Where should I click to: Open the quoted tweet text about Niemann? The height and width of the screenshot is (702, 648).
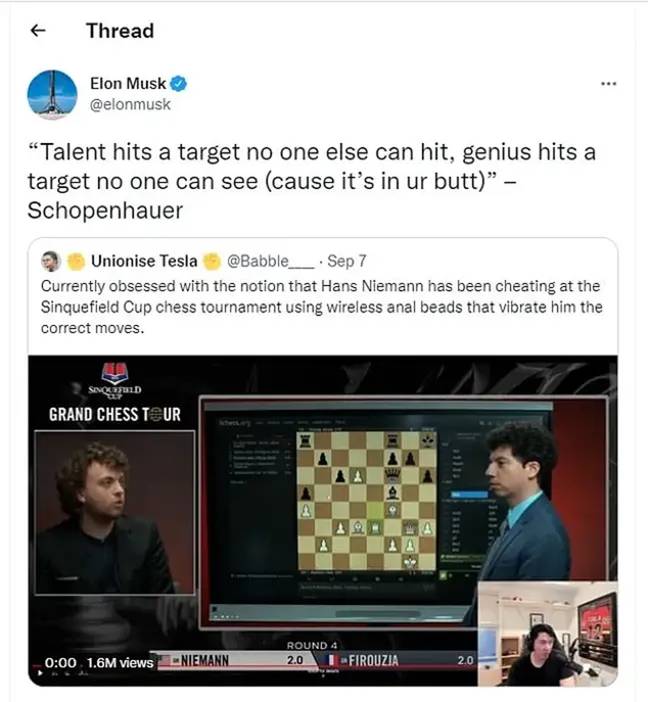[x=322, y=307]
